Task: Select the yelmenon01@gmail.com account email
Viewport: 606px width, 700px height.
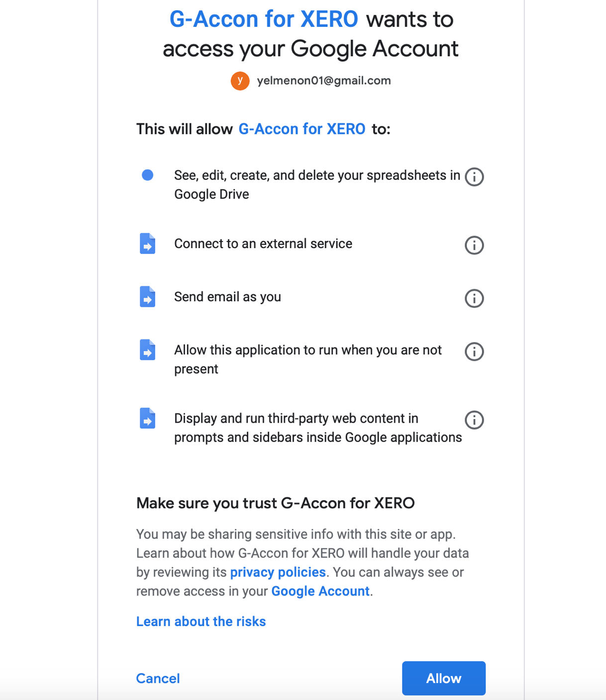Action: tap(324, 81)
